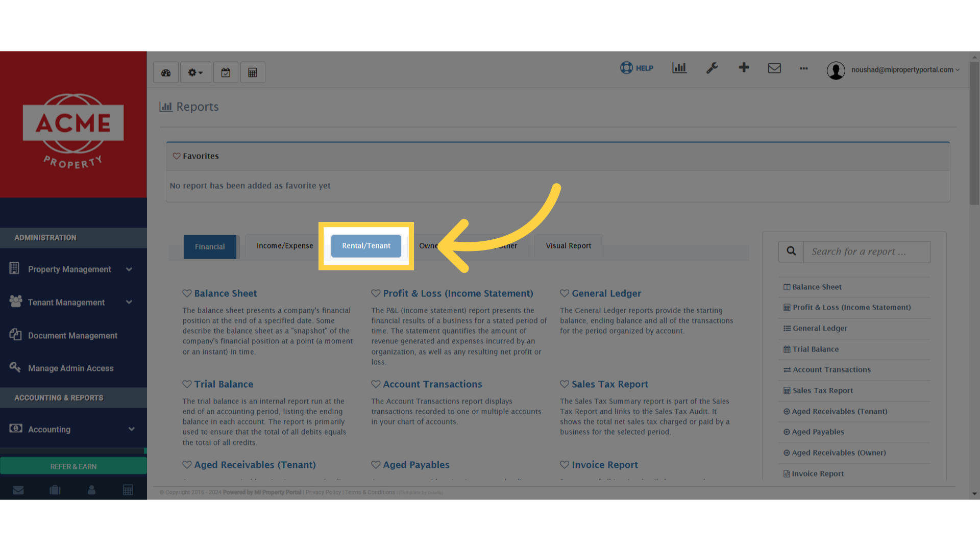Select the Visual Report tab

(569, 246)
